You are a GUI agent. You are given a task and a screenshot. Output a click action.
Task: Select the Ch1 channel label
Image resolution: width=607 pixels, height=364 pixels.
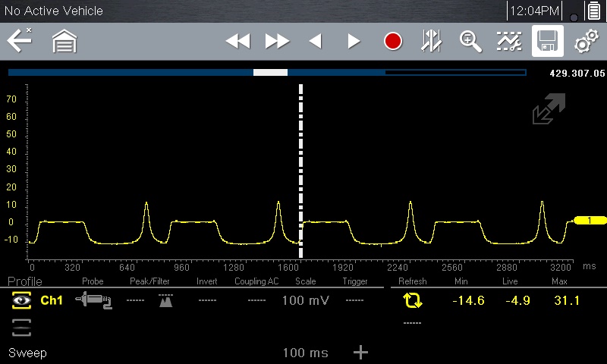[52, 300]
